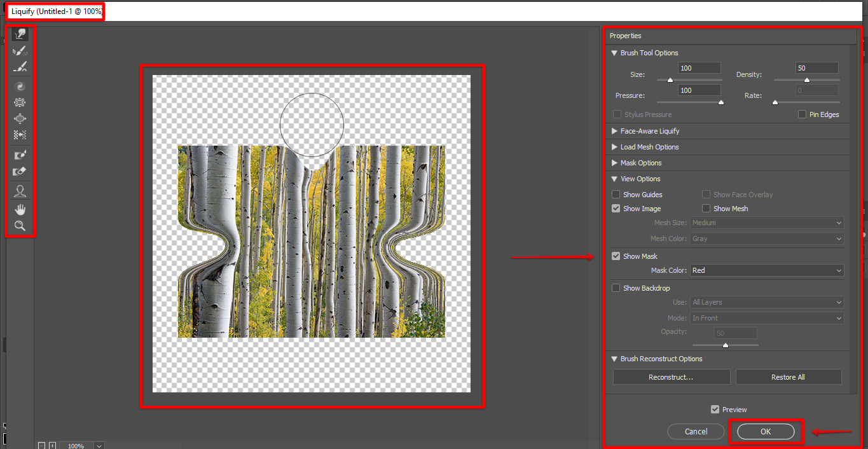Screen dimensions: 868x449
Task: Select the Reconstruct tool
Action: click(20, 51)
